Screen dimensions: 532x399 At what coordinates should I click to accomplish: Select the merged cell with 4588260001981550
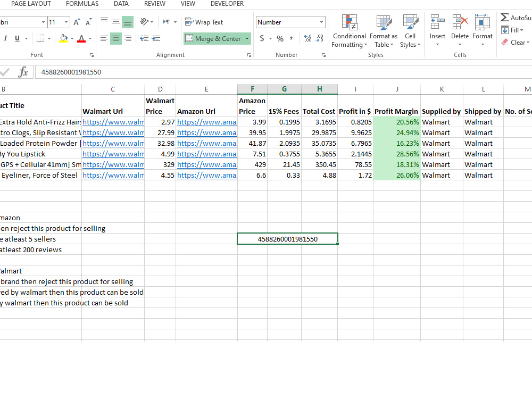coord(287,239)
